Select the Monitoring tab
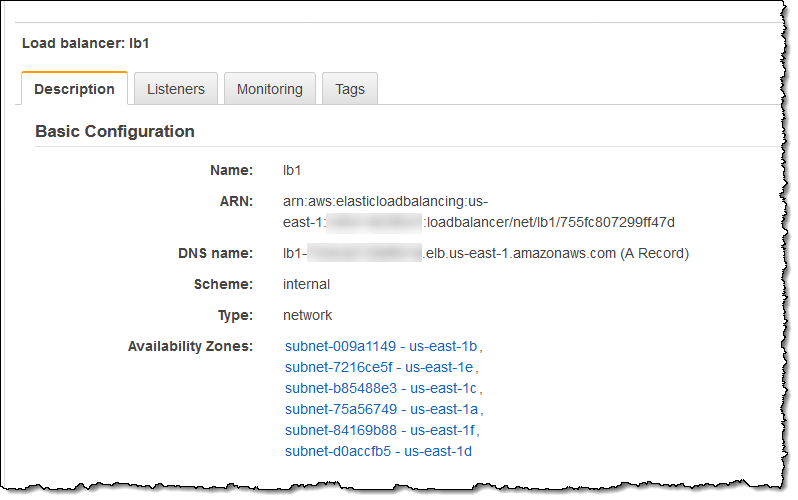798x500 pixels. point(269,89)
